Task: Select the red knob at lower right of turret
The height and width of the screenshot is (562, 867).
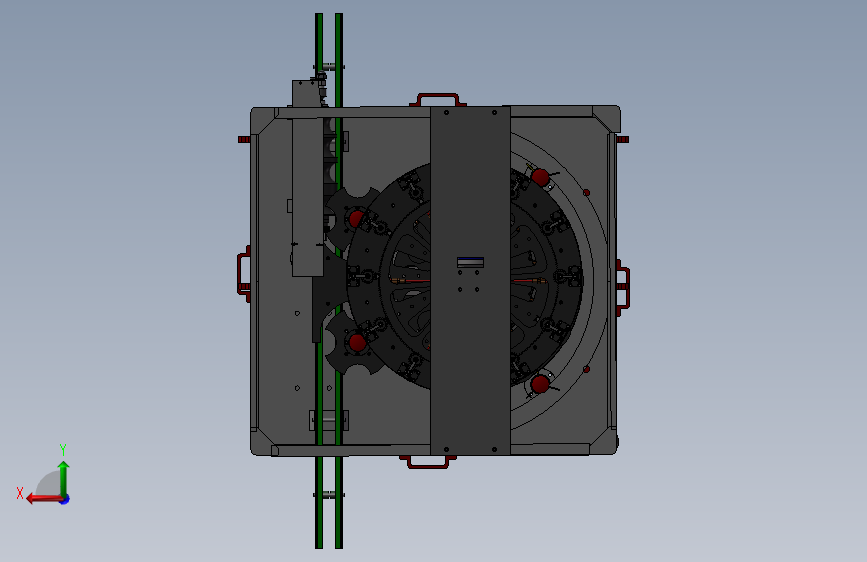Action: (540, 383)
